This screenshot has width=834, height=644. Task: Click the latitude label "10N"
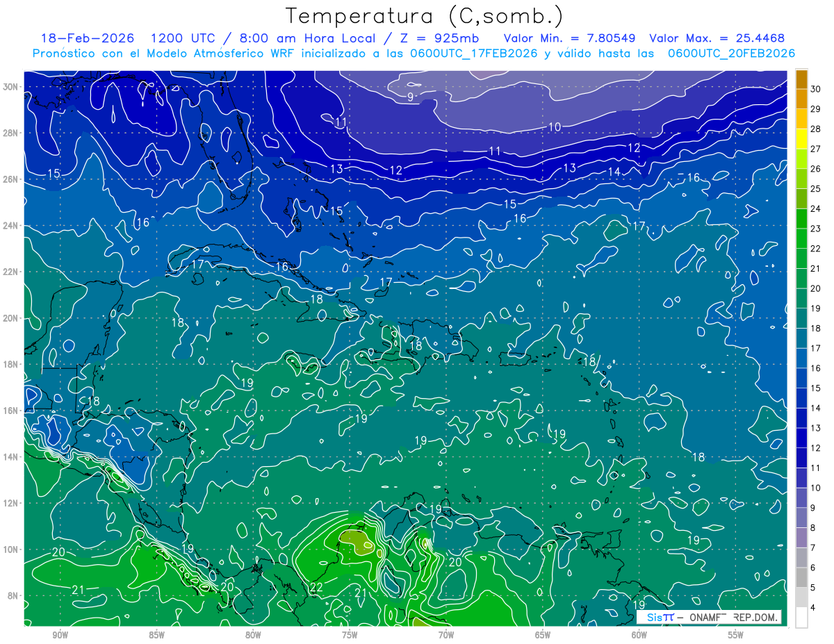[10, 550]
